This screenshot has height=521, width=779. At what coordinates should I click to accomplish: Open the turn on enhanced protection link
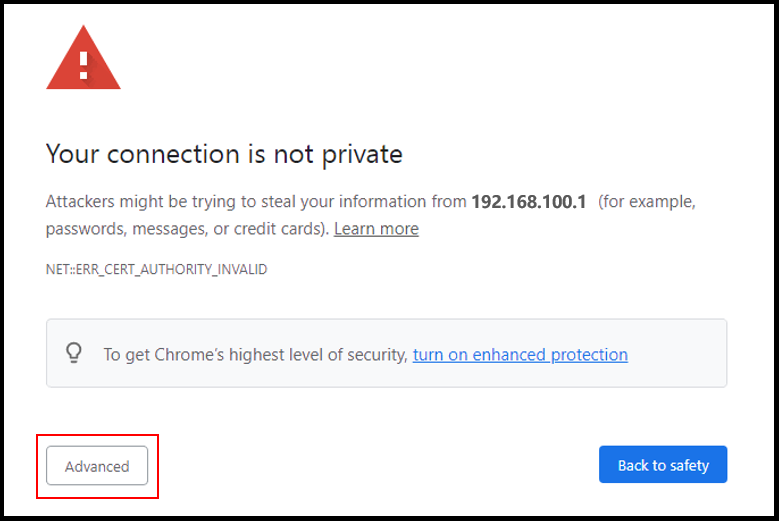520,354
